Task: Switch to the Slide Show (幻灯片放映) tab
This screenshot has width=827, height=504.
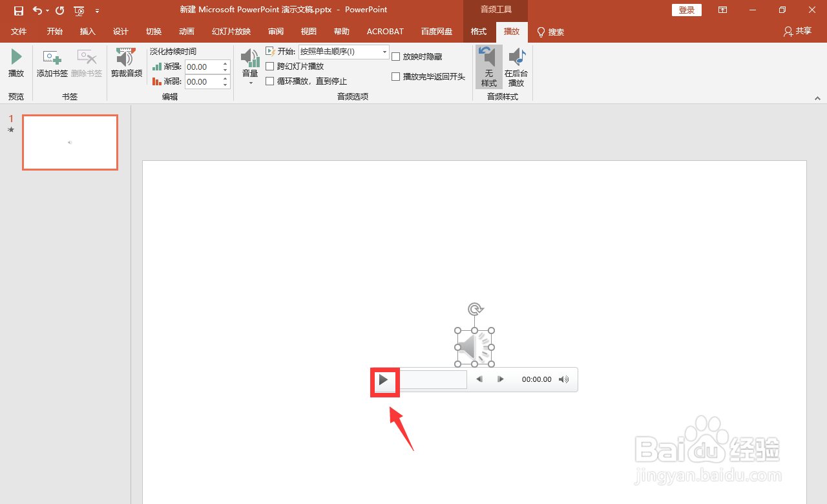Action: [231, 32]
